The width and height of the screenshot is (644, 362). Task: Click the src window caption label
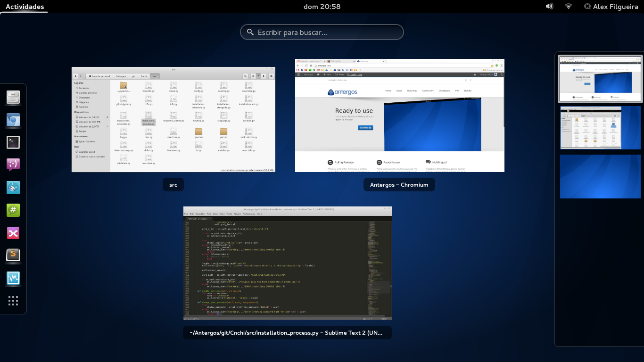(173, 185)
